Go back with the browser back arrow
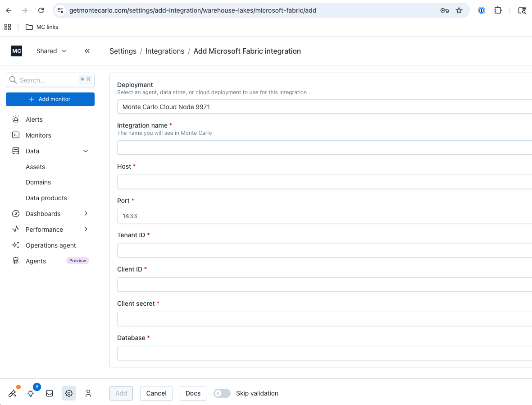The width and height of the screenshot is (532, 405). (x=9, y=10)
